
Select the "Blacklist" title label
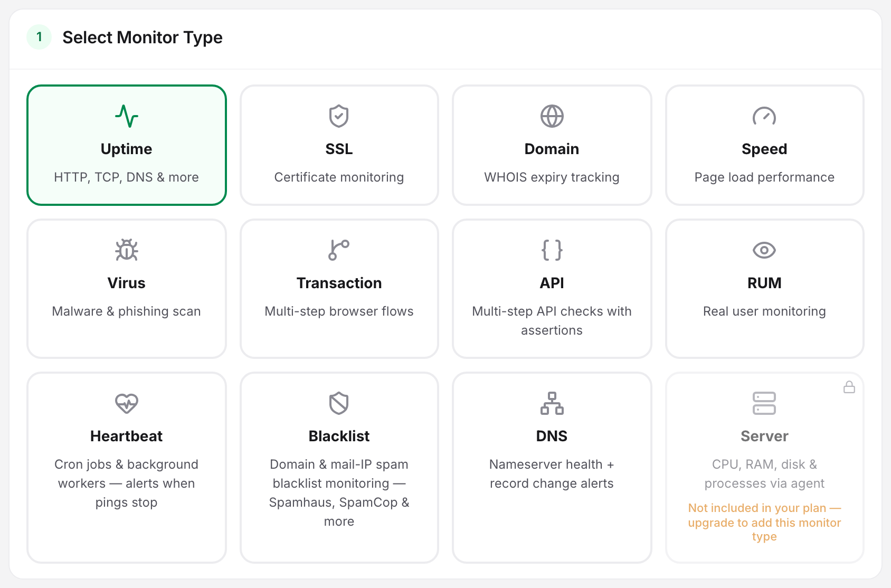[x=339, y=436]
